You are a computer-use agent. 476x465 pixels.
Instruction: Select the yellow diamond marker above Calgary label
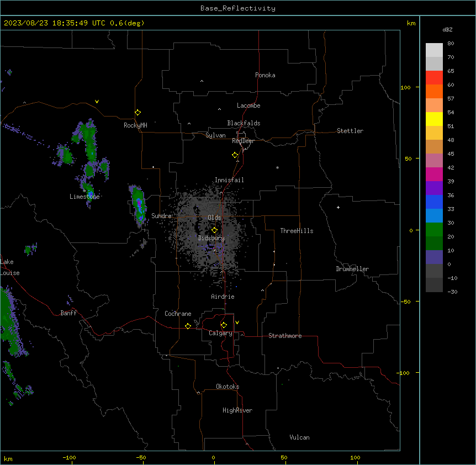224,325
